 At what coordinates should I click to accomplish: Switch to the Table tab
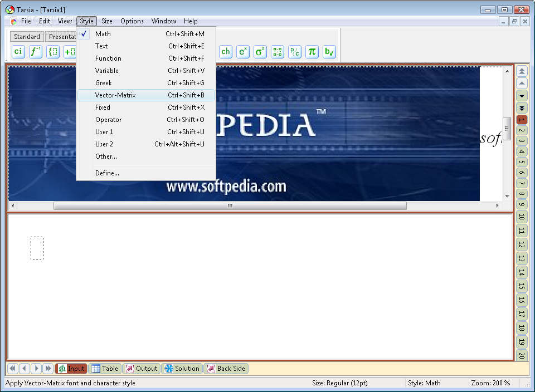pos(105,369)
